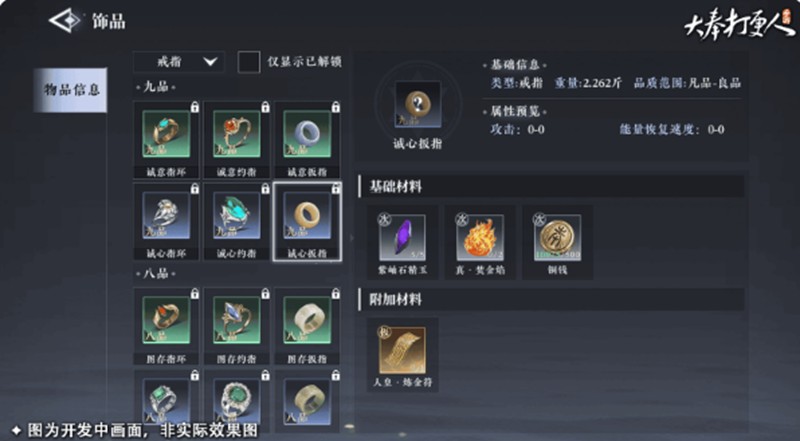800x441 pixels.
Task: Select the 诚意指环 ring icon
Action: click(x=166, y=134)
